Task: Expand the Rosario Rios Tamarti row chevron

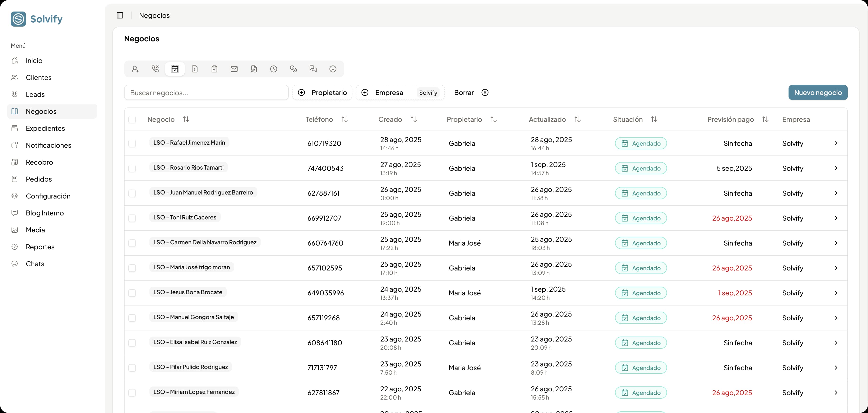Action: click(836, 168)
